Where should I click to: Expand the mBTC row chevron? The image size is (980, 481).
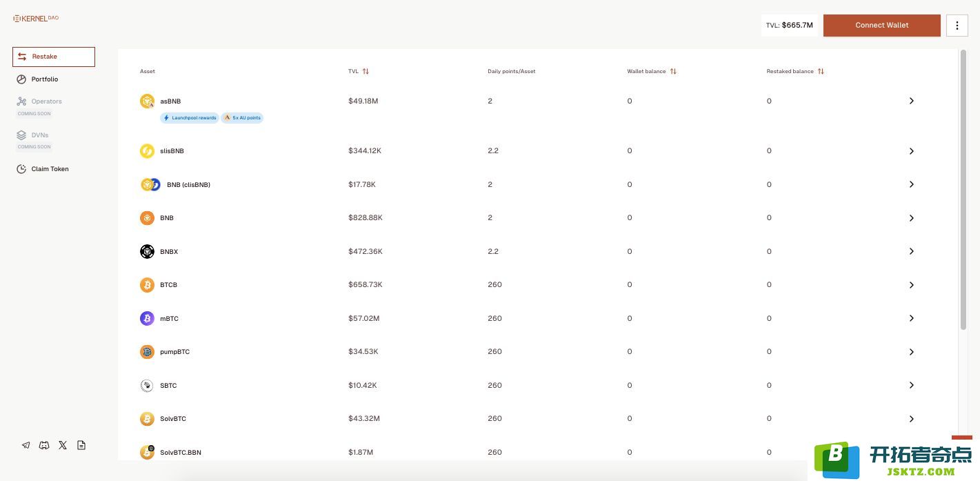911,318
